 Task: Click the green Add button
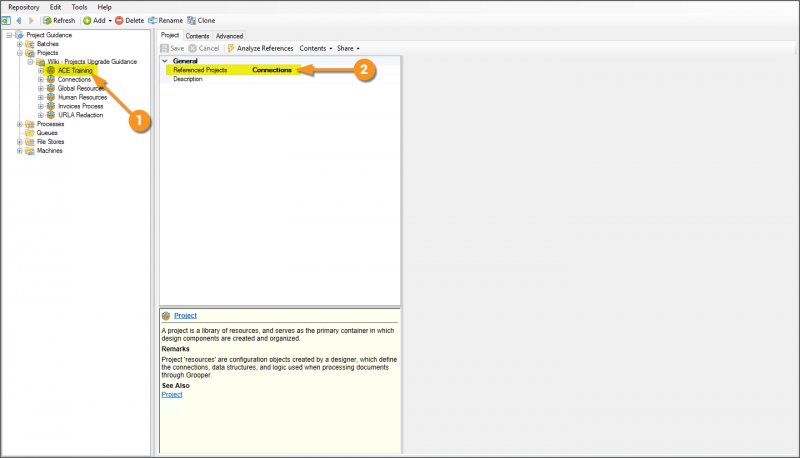click(x=94, y=20)
